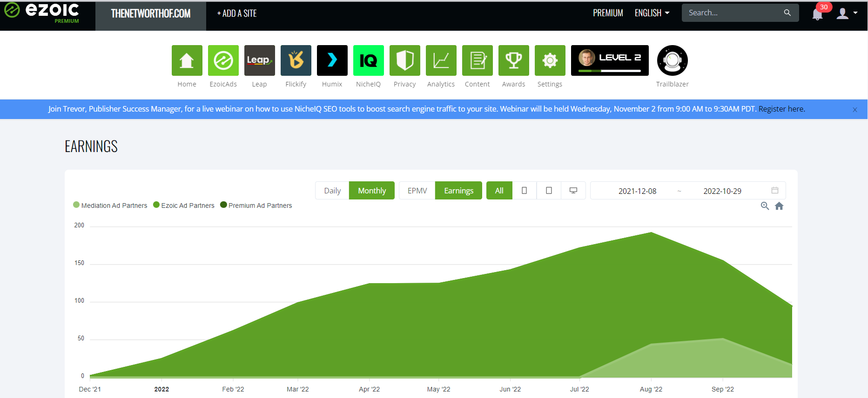Click the Level 2 progress badge
This screenshot has width=868, height=398.
[610, 60]
